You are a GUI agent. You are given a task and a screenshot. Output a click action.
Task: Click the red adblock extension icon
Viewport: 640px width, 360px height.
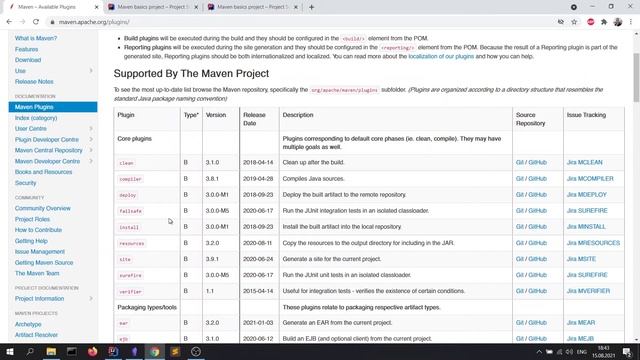pos(591,22)
